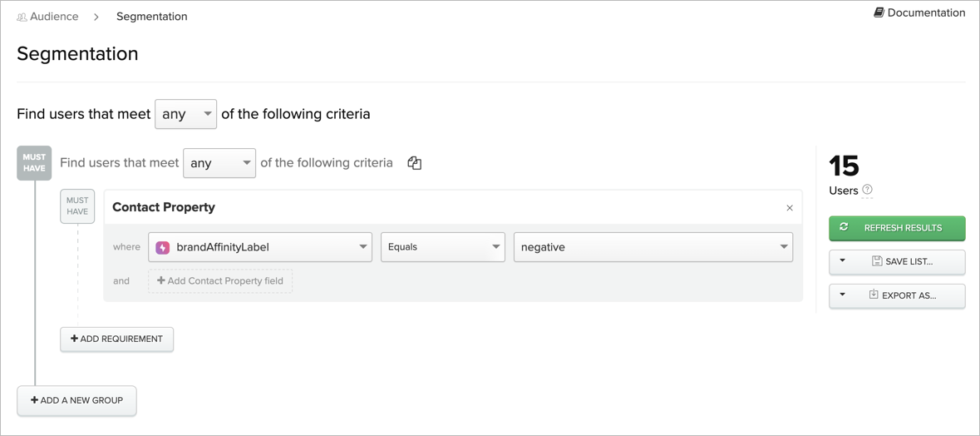
Task: Click EXPORT AS button
Action: (x=897, y=295)
